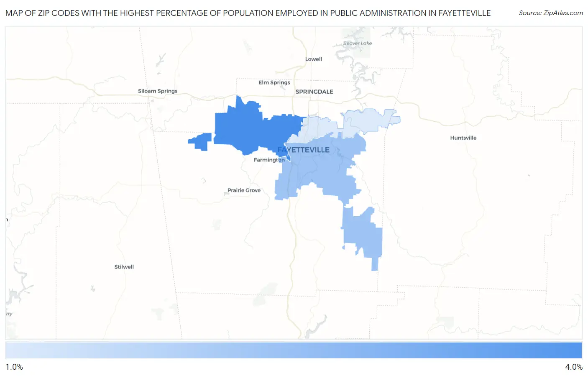The width and height of the screenshot is (588, 376).
Task: Select the Fayetteville city label
Action: [x=304, y=150]
